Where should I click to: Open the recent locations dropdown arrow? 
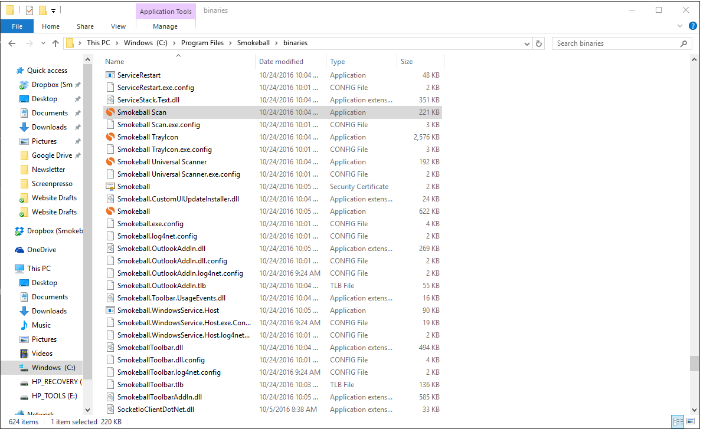pyautogui.click(x=43, y=44)
